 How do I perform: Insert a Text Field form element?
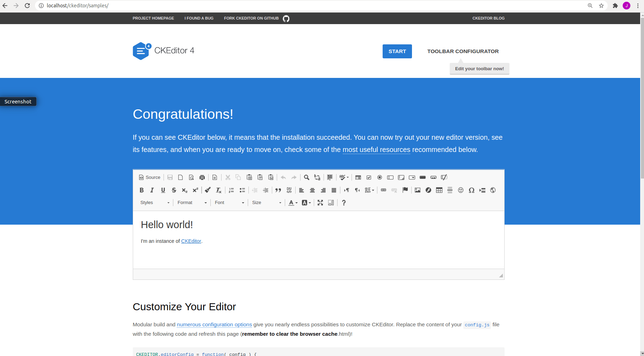coord(390,177)
